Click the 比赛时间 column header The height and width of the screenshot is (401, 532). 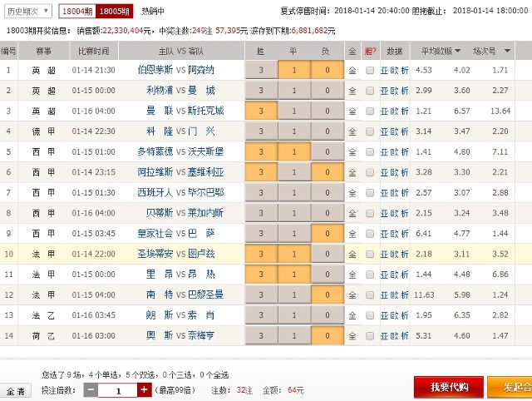[94, 52]
